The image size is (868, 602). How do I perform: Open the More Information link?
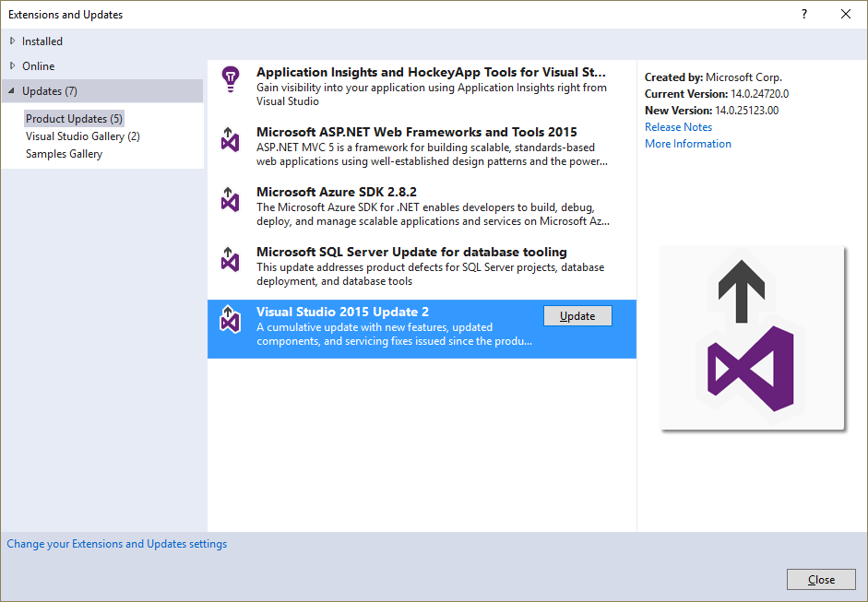[x=687, y=143]
